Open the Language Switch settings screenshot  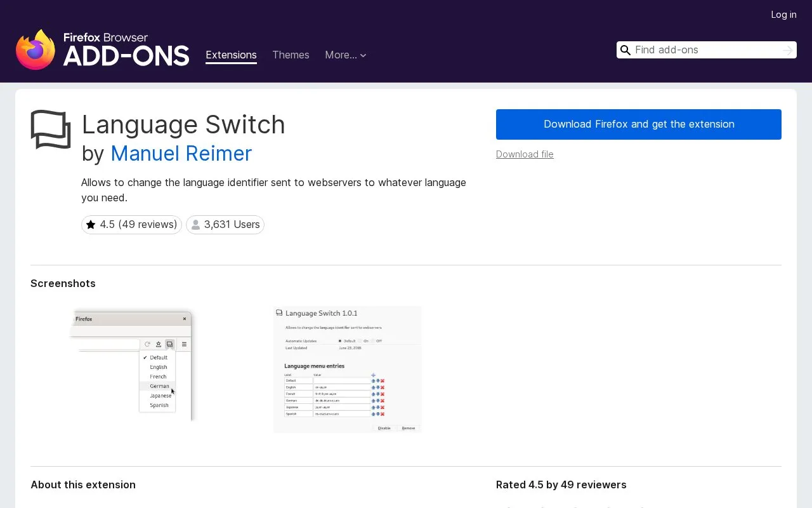(x=348, y=370)
